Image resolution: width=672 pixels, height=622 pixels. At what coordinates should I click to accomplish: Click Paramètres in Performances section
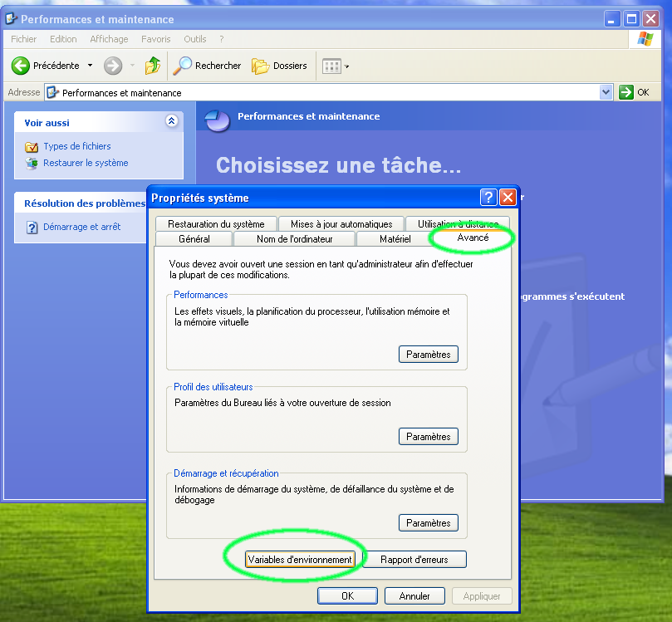428,355
